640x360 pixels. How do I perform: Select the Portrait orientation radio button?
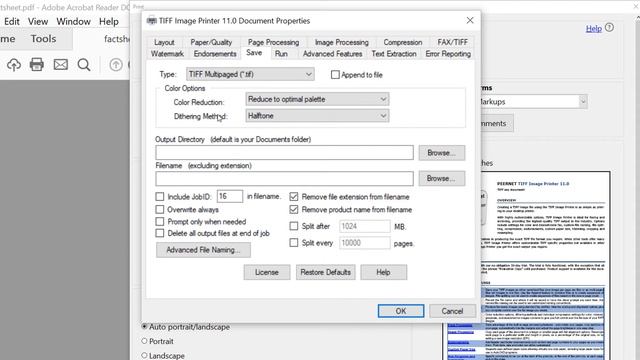pos(144,341)
